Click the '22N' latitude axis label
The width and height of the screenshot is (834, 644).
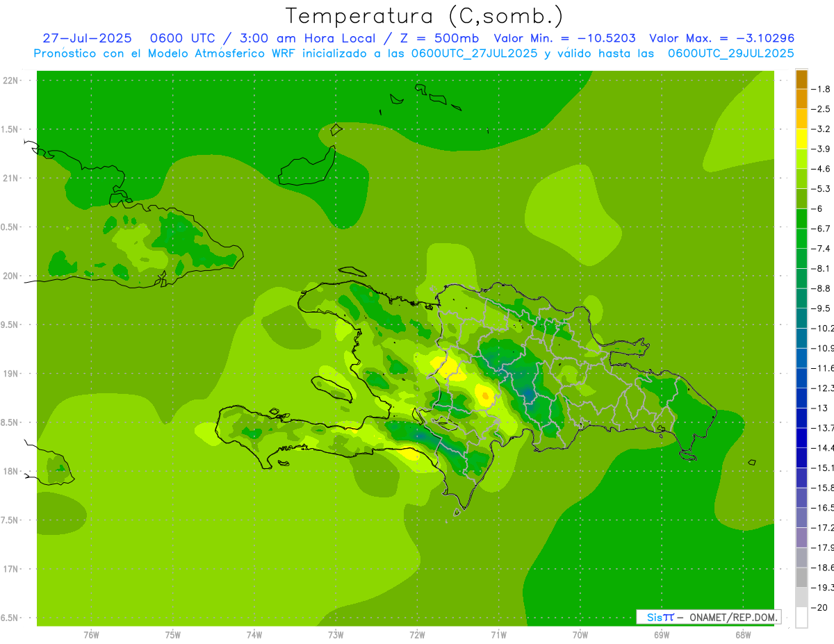[x=10, y=81]
